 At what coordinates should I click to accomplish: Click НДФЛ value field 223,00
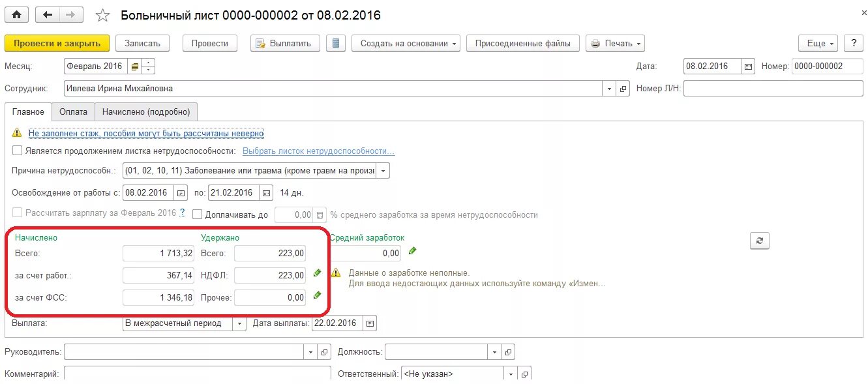270,276
